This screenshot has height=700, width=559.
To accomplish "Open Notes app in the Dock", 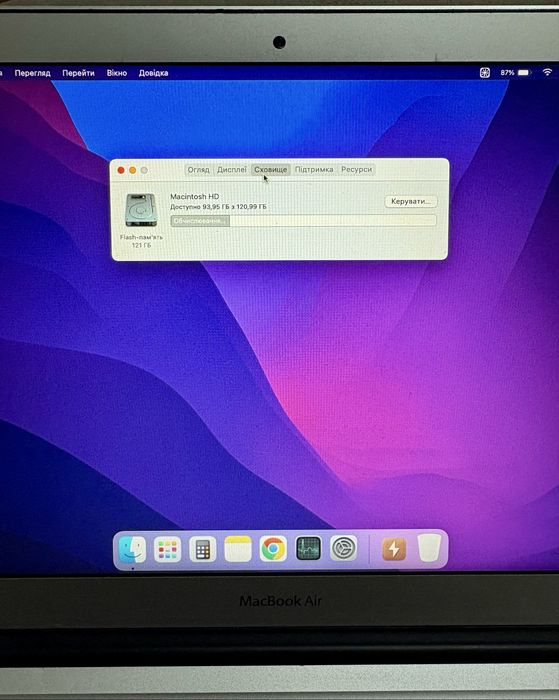I will 238,549.
